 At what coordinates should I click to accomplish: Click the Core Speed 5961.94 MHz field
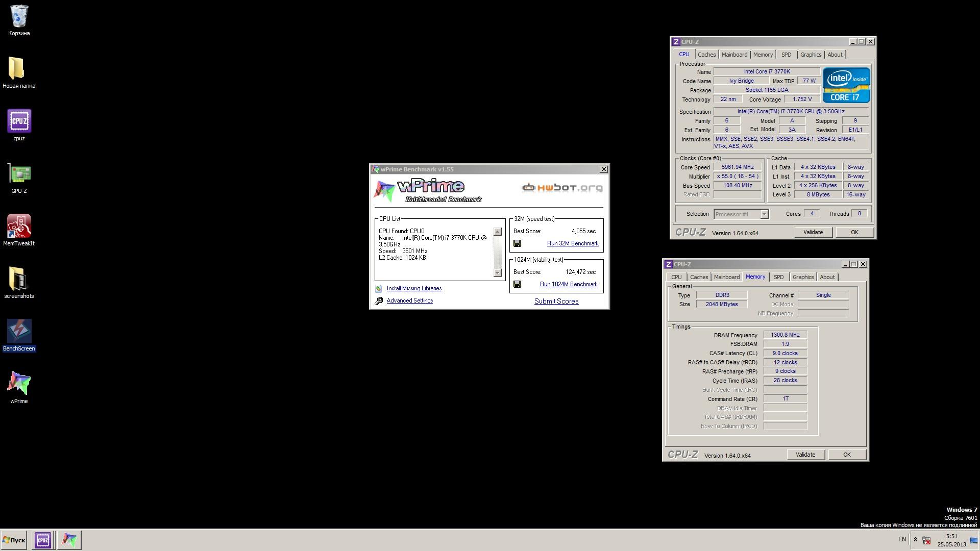tap(738, 167)
